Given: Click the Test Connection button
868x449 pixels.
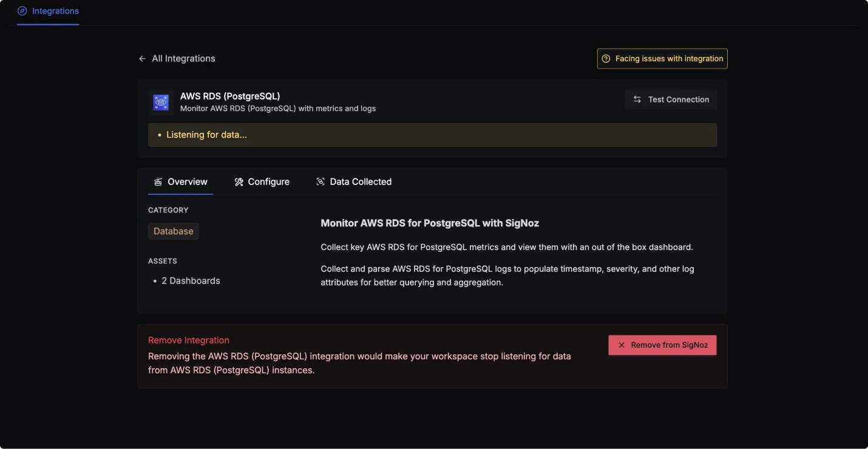Looking at the screenshot, I should tap(671, 100).
